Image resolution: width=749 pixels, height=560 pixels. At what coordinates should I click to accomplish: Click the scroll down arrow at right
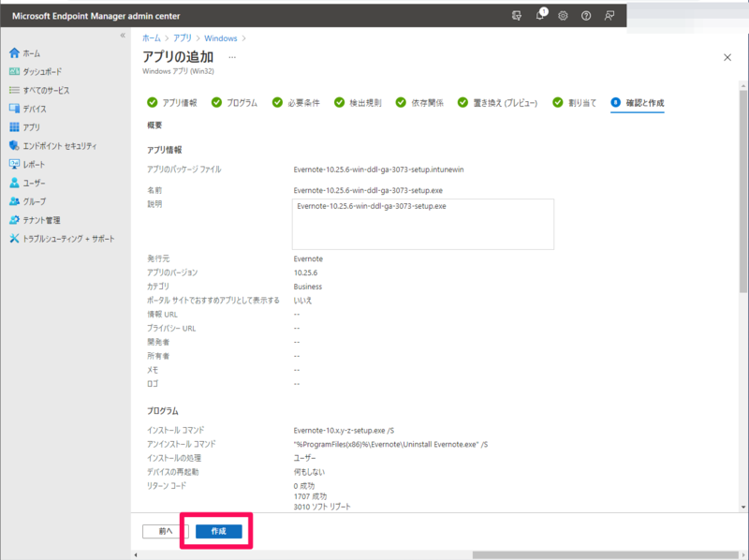[x=742, y=507]
